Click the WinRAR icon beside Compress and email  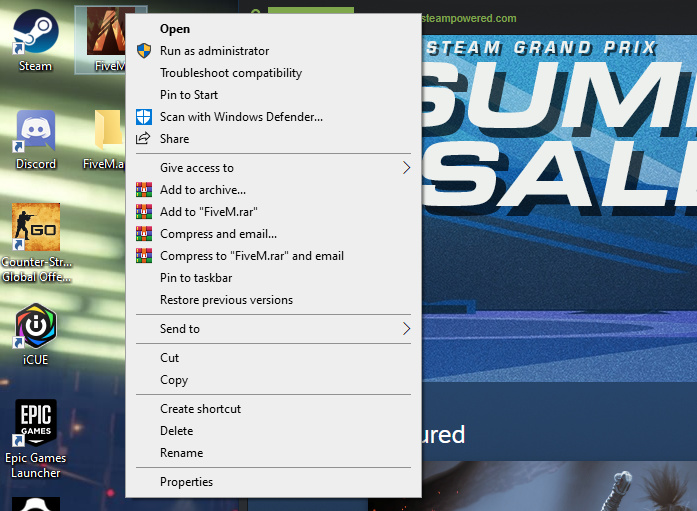coord(144,234)
